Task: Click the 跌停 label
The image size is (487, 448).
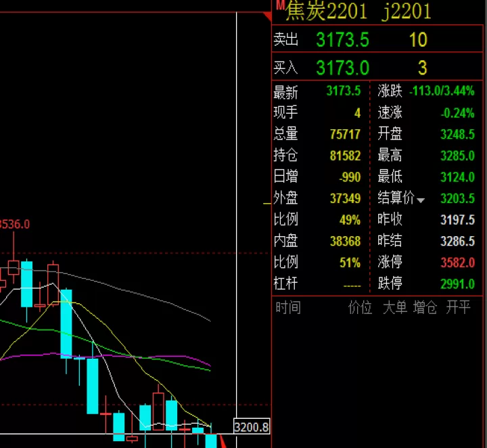Action: [x=390, y=284]
